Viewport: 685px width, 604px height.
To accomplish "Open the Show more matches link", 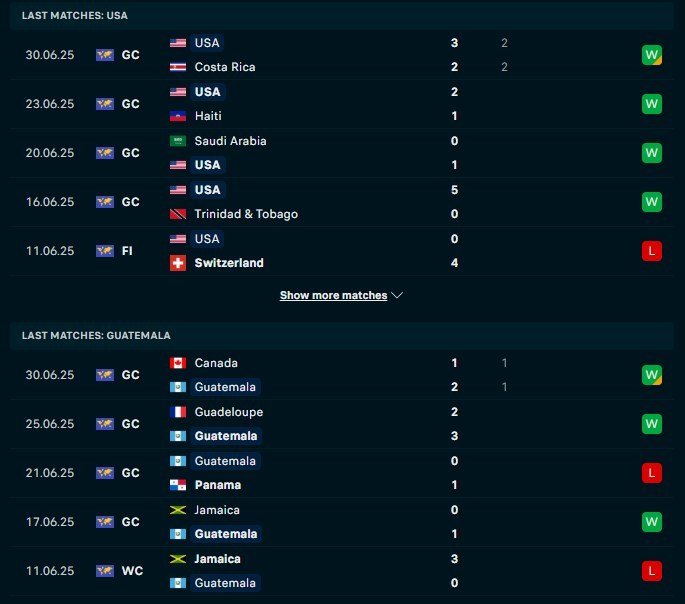I will tap(333, 296).
